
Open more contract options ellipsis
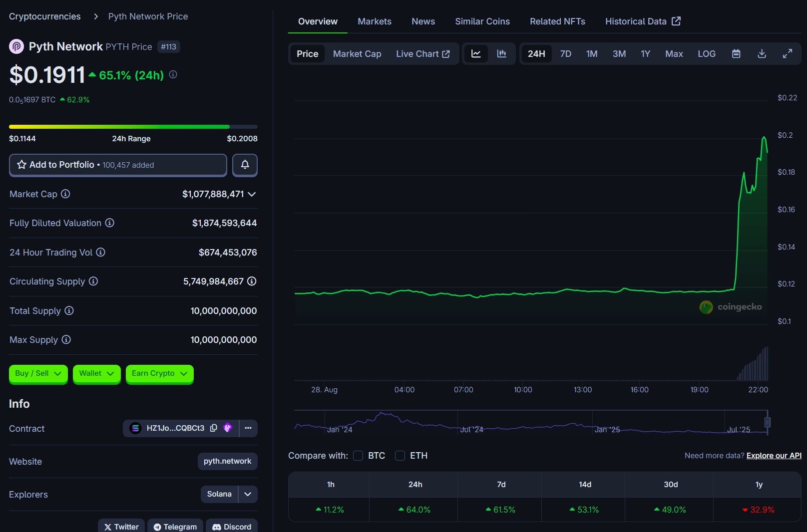pos(248,428)
